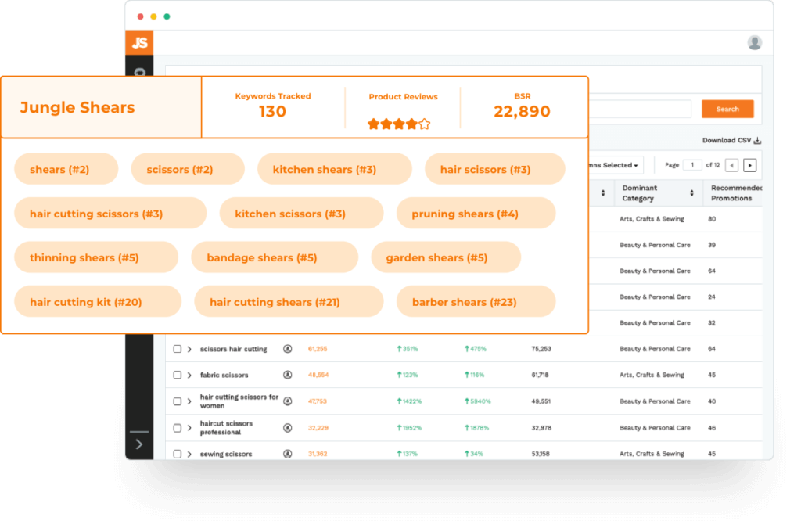Click the Product Reviews star rating
The width and height of the screenshot is (801, 532).
pos(399,124)
